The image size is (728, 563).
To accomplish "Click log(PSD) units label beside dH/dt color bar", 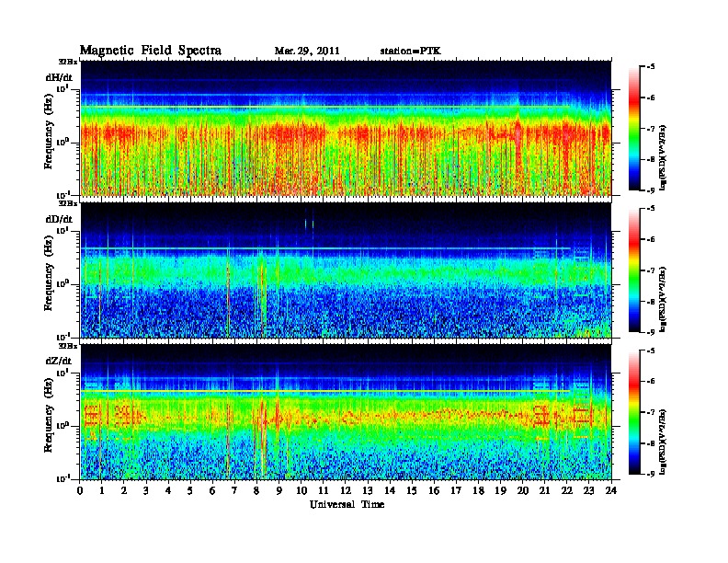I will [663, 158].
